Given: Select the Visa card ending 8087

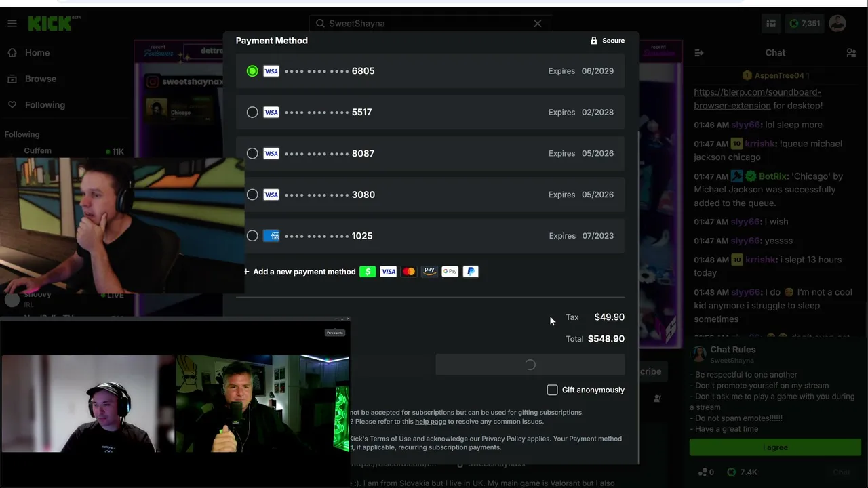Looking at the screenshot, I should tap(430, 154).
